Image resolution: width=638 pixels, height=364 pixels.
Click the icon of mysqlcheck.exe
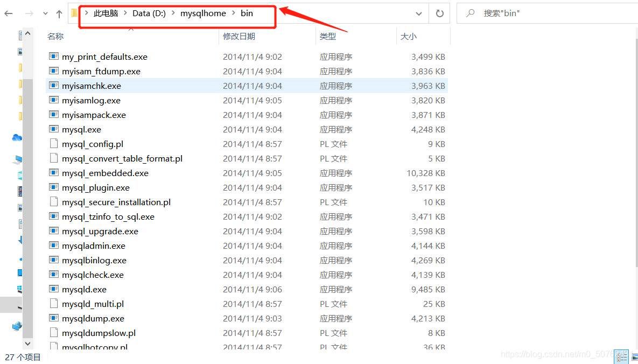coord(54,275)
